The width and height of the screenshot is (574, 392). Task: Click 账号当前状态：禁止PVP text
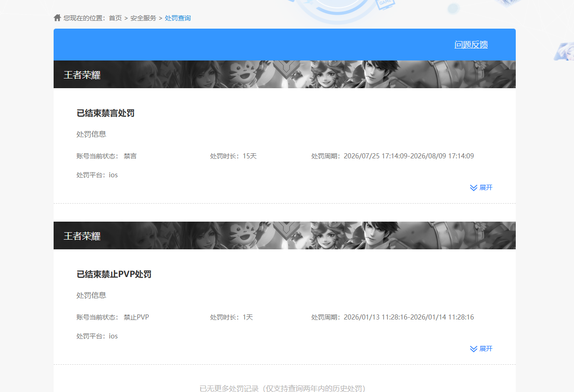(x=113, y=317)
